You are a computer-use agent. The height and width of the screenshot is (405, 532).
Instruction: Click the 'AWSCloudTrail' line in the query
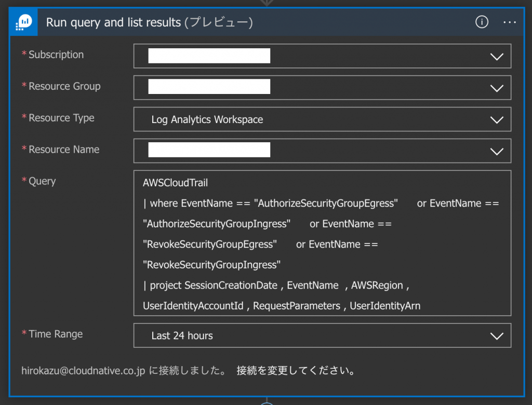(175, 183)
